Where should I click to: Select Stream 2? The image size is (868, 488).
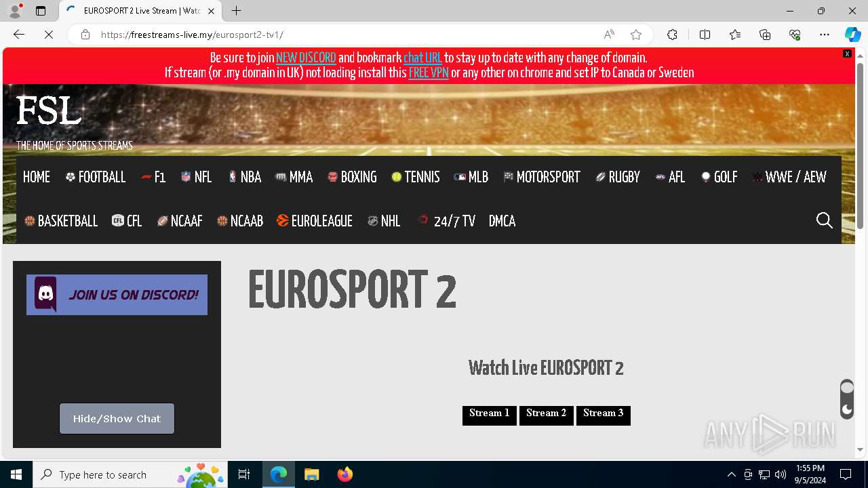pyautogui.click(x=547, y=415)
